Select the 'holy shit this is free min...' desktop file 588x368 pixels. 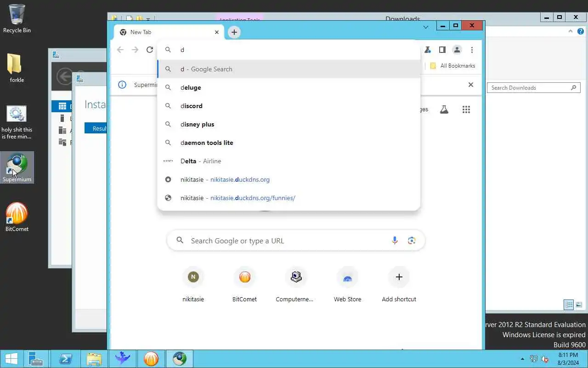(x=17, y=122)
